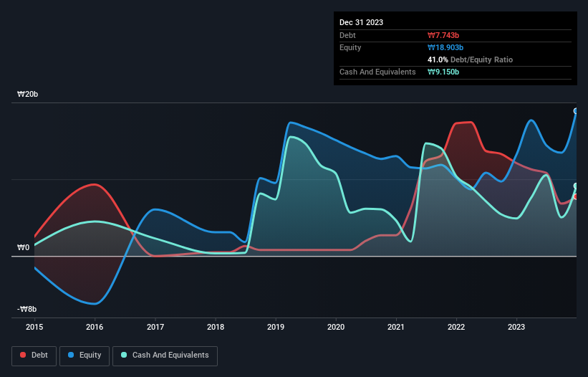Click Cash And Equivalents label in tooltip
588x377 pixels.
(x=377, y=72)
